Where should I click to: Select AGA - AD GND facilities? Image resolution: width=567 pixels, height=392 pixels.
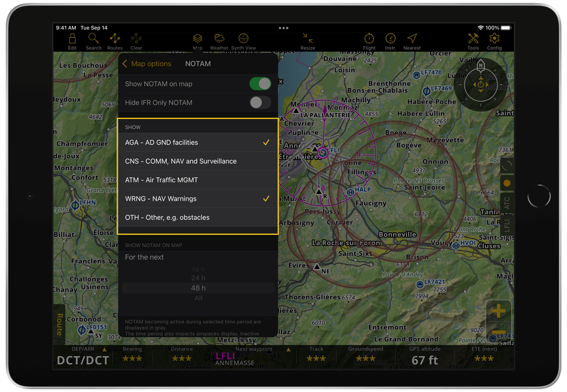[198, 142]
